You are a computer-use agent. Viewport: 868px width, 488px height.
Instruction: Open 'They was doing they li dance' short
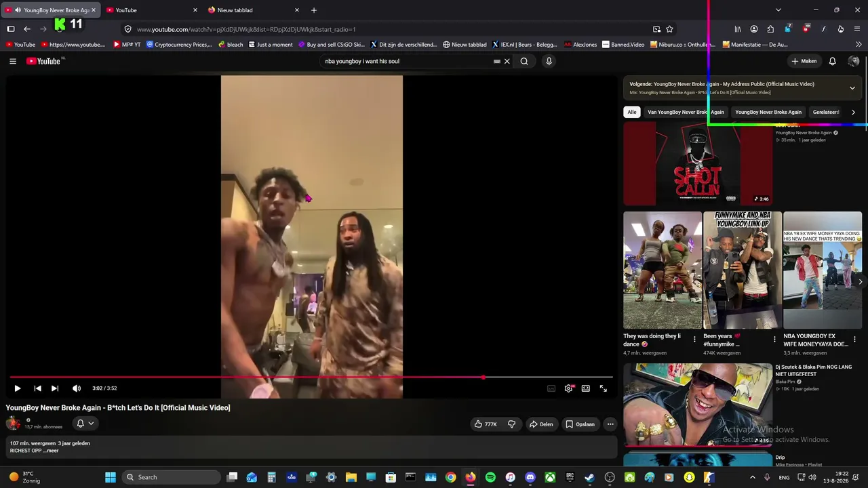663,270
